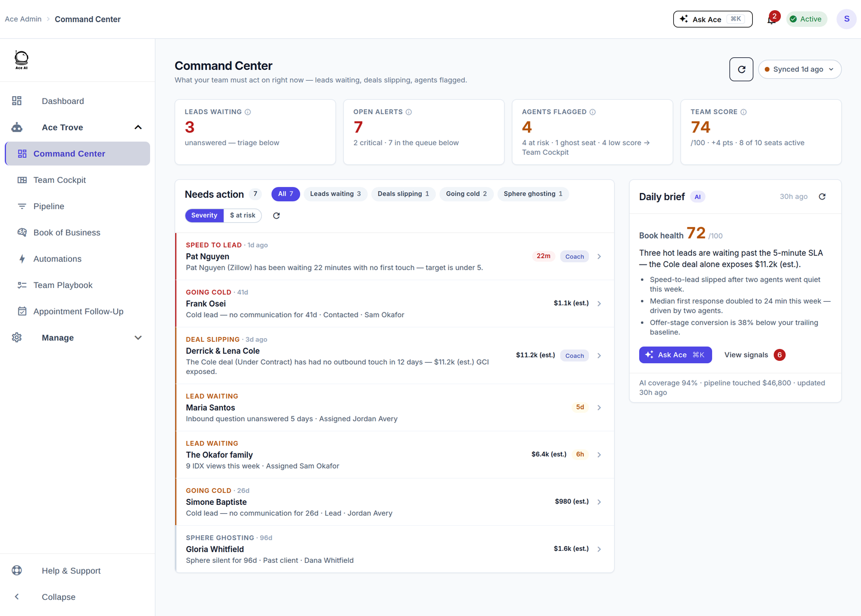Show info for Open Alerts metric
861x616 pixels.
coord(409,112)
